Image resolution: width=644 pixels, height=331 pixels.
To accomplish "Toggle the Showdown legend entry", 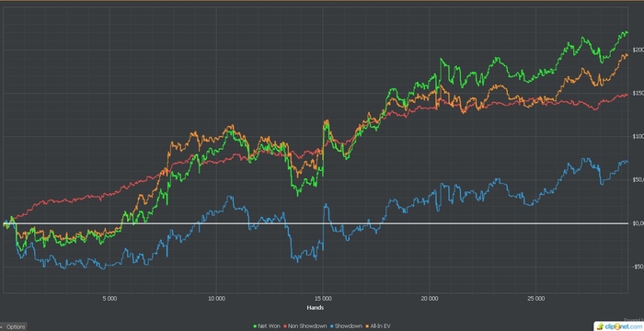I will click(346, 326).
